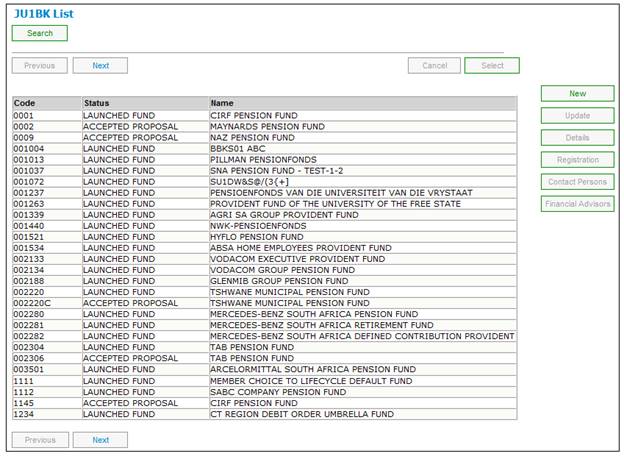Select PROVIDENT FUND OF THE UNIVERSITY OF THE FREE STATE
Screen dimensions: 624x459
[265, 204]
